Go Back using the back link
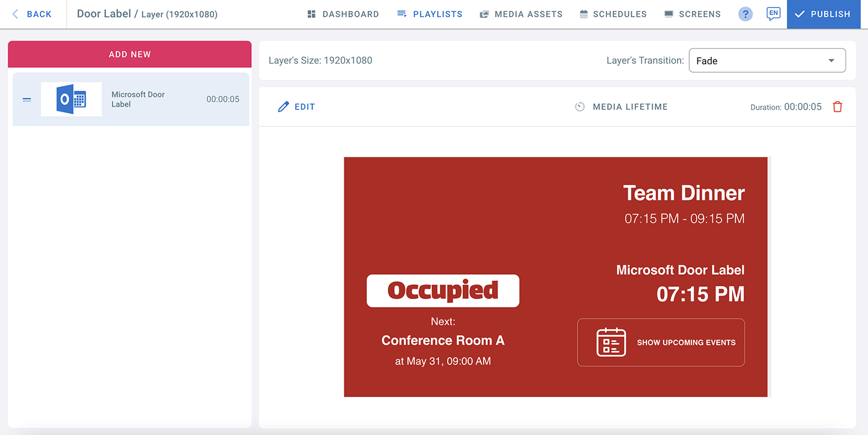This screenshot has height=435, width=868. (32, 14)
